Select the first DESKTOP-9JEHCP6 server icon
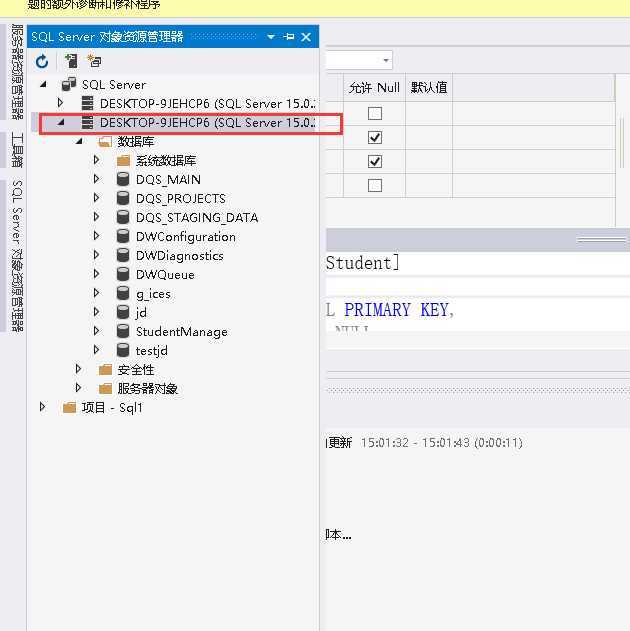Screen dimensions: 630x631 coord(87,103)
